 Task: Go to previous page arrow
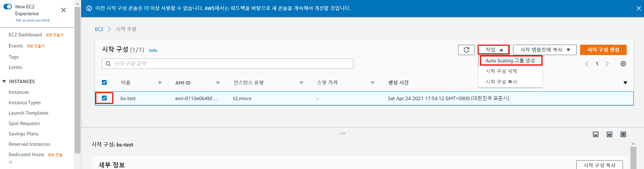pos(587,64)
